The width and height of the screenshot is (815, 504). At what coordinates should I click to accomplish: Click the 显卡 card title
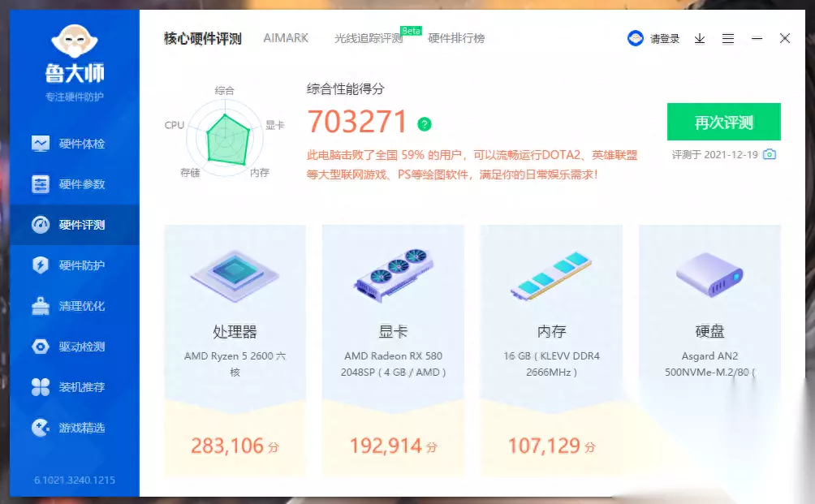(x=394, y=331)
